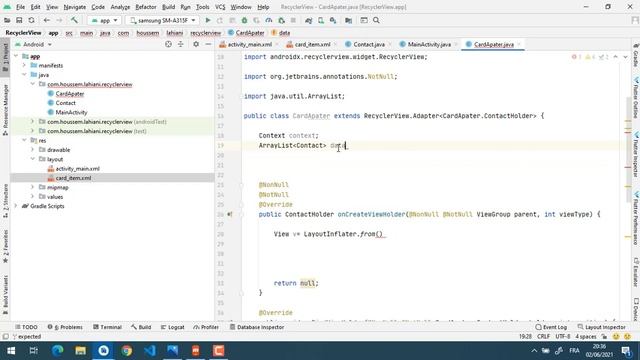The width and height of the screenshot is (640, 360).
Task: Open the SDK Manager icon
Action: click(x=333, y=20)
